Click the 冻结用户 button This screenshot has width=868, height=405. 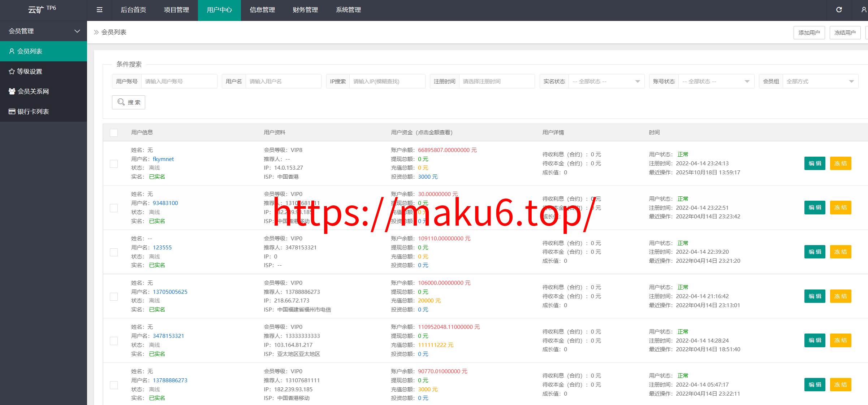(x=845, y=32)
